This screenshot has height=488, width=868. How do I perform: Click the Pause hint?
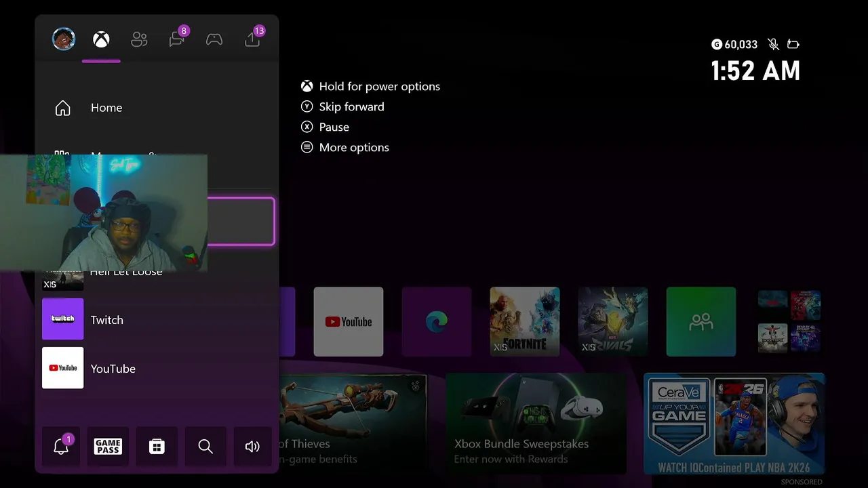(x=334, y=127)
